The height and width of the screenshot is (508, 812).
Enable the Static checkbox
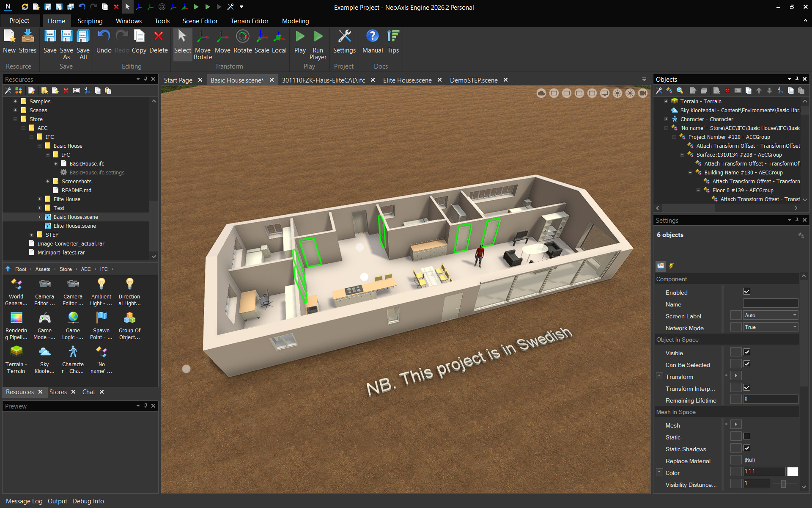747,436
